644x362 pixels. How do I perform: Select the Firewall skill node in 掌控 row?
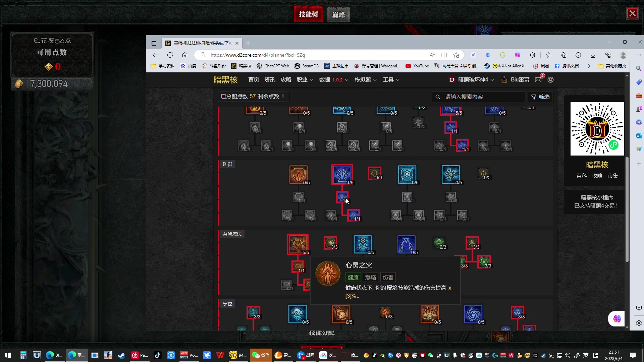(x=429, y=314)
